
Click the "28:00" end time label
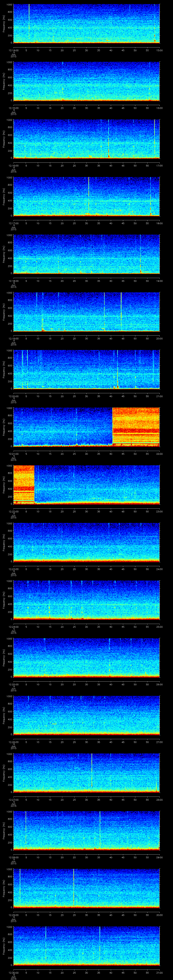click(159, 799)
